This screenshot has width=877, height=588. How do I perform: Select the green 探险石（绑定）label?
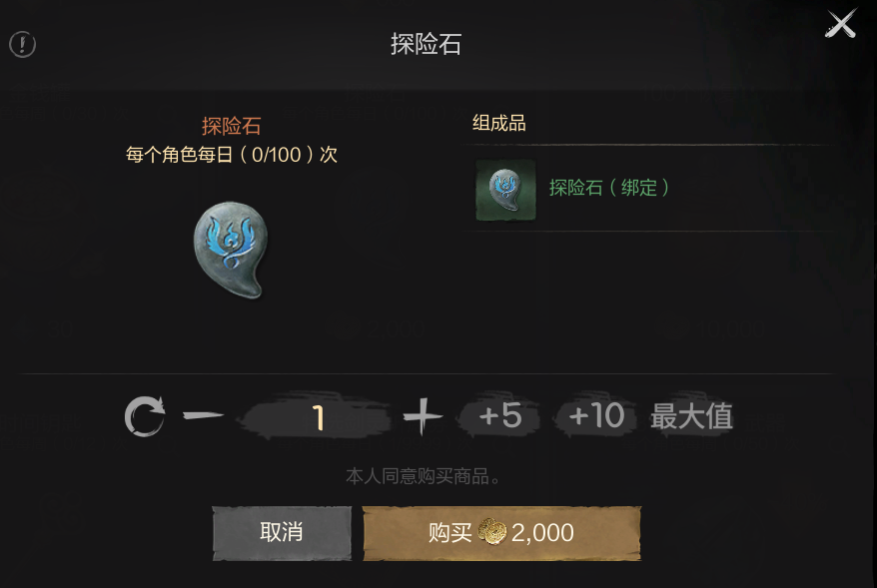(x=609, y=188)
